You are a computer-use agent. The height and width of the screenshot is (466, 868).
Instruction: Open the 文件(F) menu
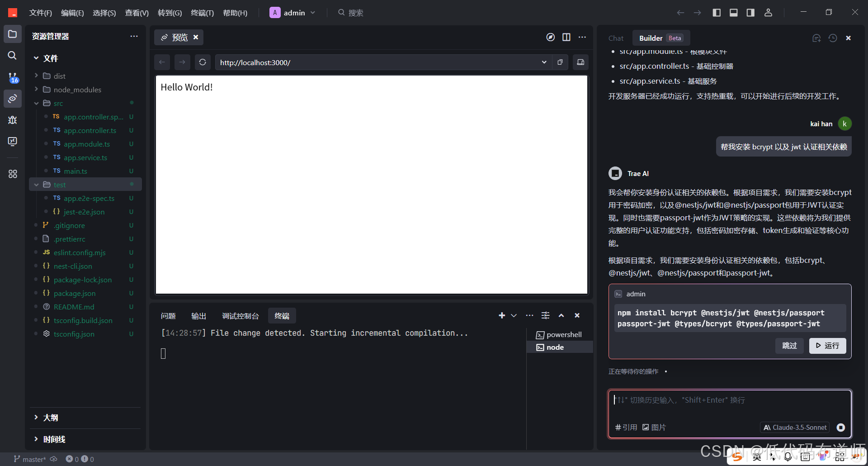[x=41, y=13]
